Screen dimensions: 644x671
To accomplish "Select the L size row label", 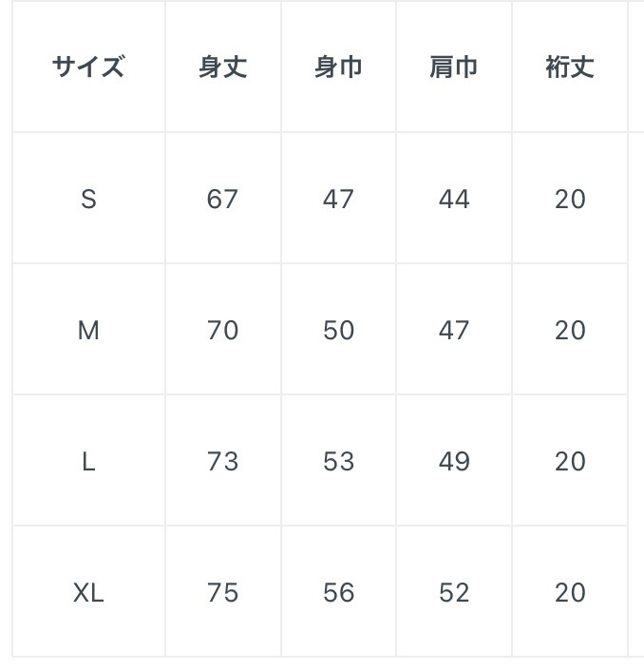I will (88, 461).
